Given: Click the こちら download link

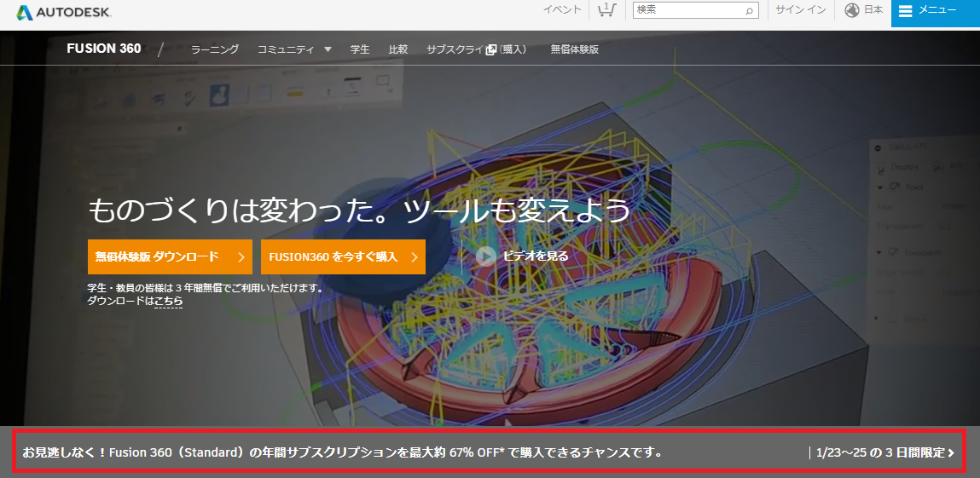Looking at the screenshot, I should [x=169, y=301].
